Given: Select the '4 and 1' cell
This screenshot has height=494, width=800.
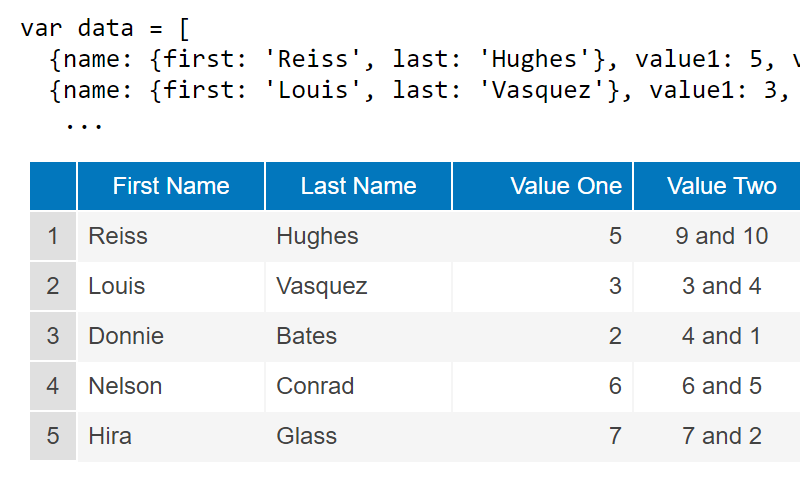Looking at the screenshot, I should [721, 336].
